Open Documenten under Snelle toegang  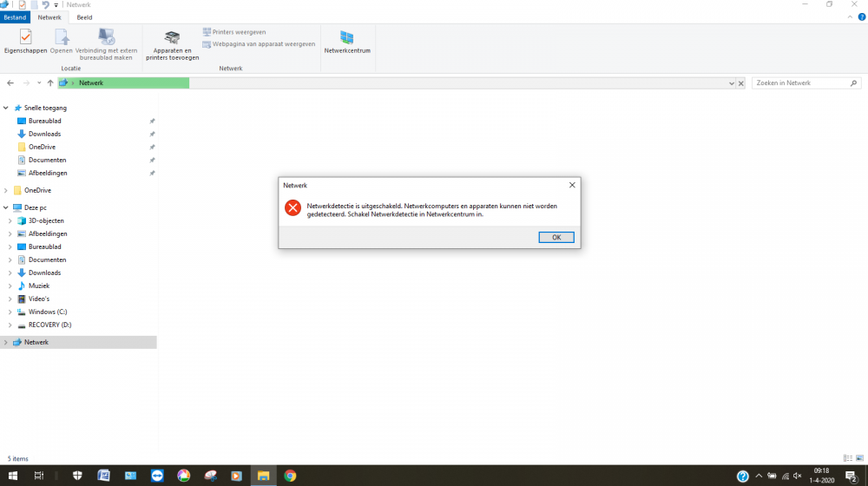click(47, 160)
